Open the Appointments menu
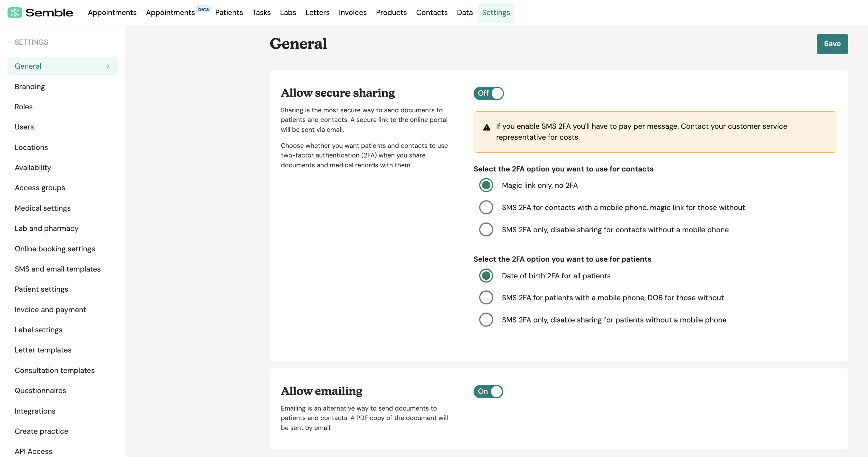Image resolution: width=868 pixels, height=457 pixels. (112, 13)
